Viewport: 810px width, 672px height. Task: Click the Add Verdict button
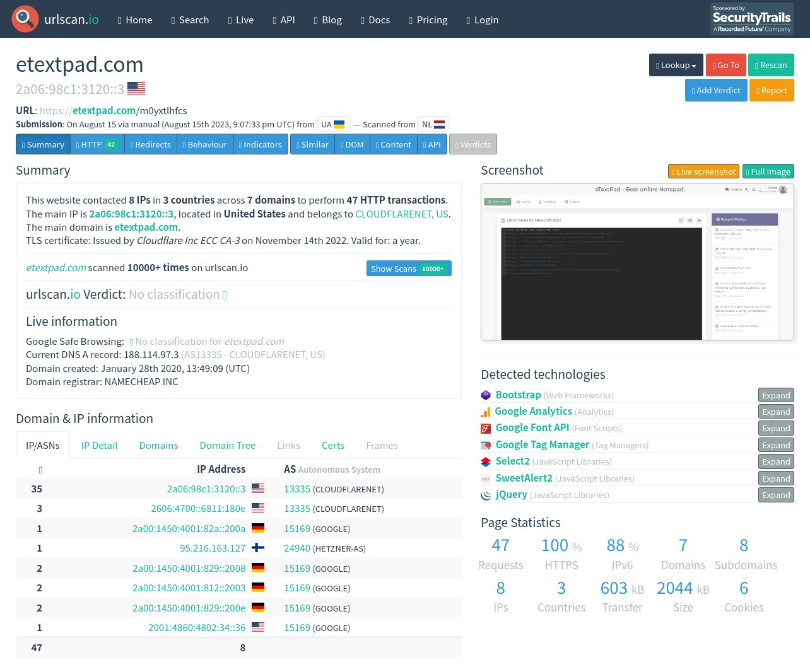coord(716,90)
